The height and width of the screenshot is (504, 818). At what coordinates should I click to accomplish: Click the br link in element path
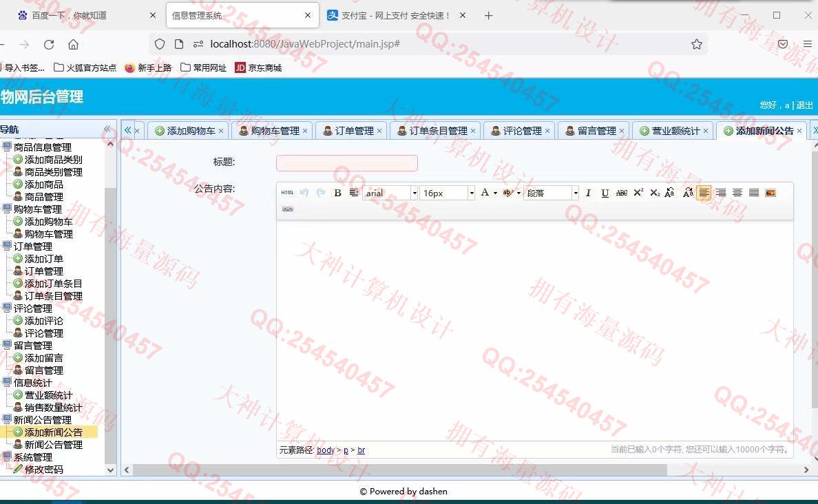[361, 450]
